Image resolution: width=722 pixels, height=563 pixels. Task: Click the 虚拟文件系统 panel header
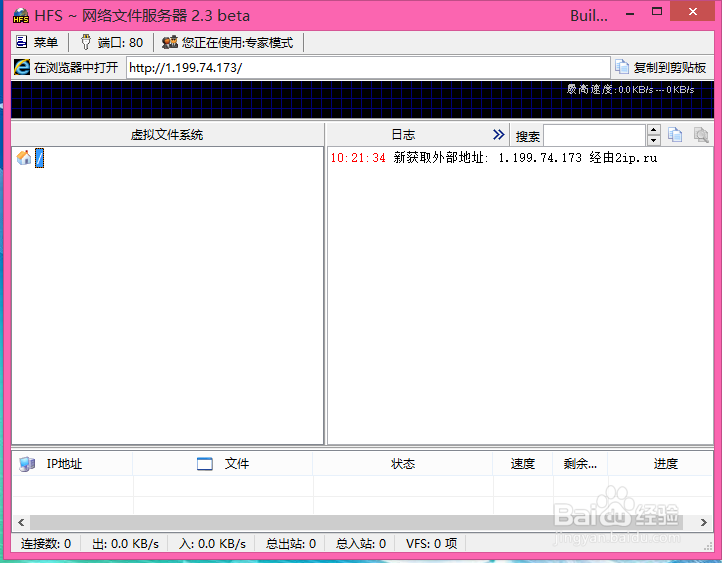pyautogui.click(x=167, y=134)
